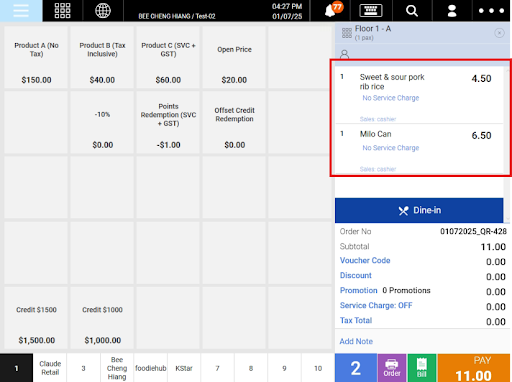Screen dimensions: 512x382
Task: Print order with the Order button
Action: click(392, 368)
